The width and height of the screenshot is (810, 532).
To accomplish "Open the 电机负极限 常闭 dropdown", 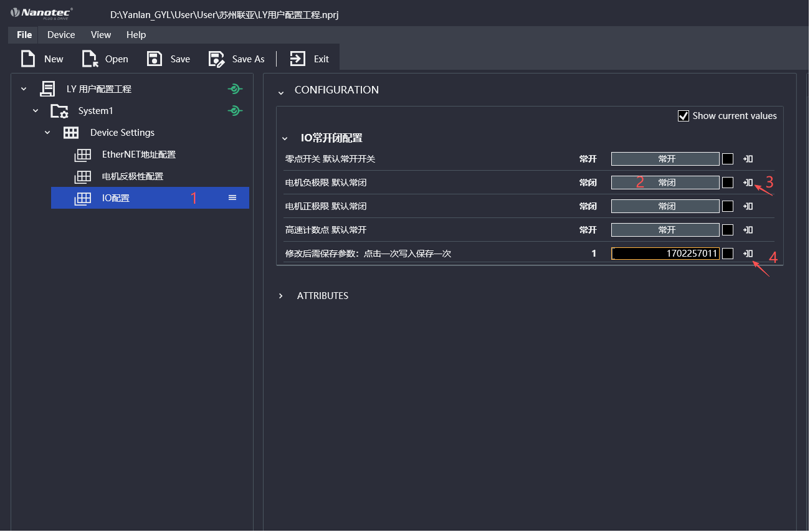I will click(x=665, y=183).
